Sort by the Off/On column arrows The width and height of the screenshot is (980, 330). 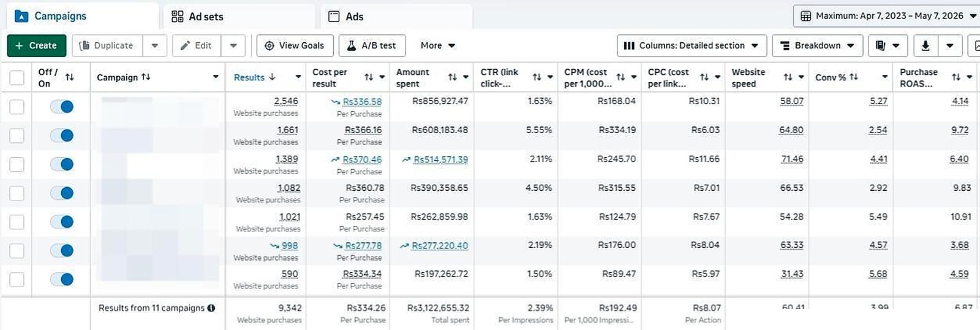(x=70, y=77)
